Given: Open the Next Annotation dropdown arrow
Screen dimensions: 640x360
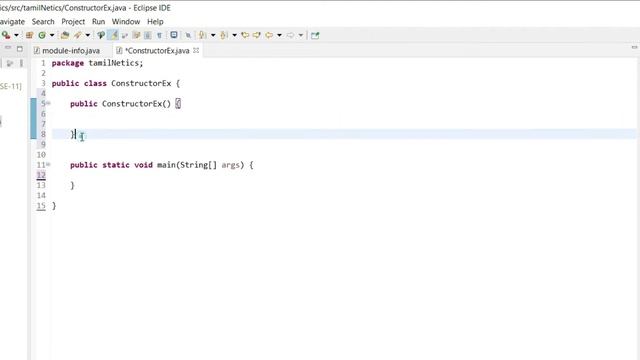Looking at the screenshot, I should [213, 35].
